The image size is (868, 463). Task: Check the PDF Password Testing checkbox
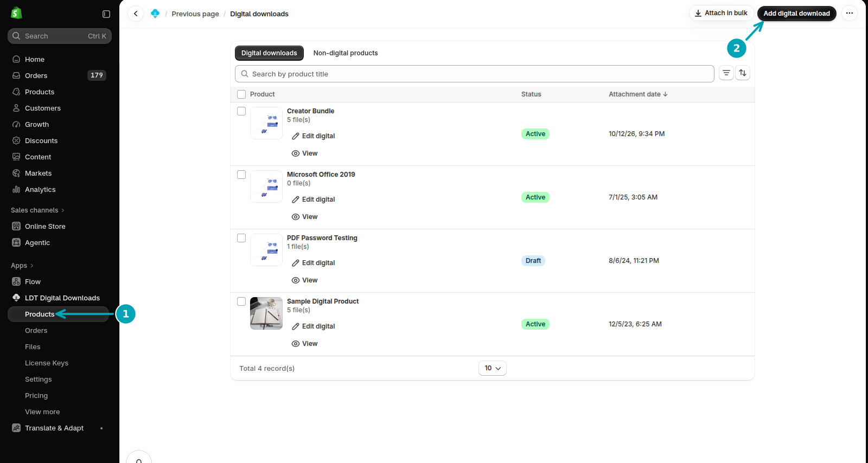[241, 238]
